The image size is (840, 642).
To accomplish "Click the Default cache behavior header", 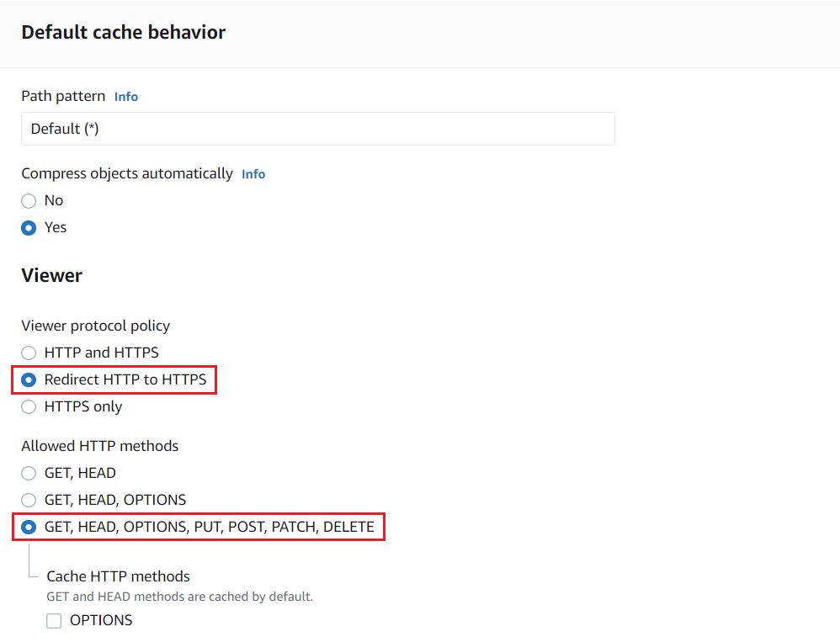I will pos(123,32).
